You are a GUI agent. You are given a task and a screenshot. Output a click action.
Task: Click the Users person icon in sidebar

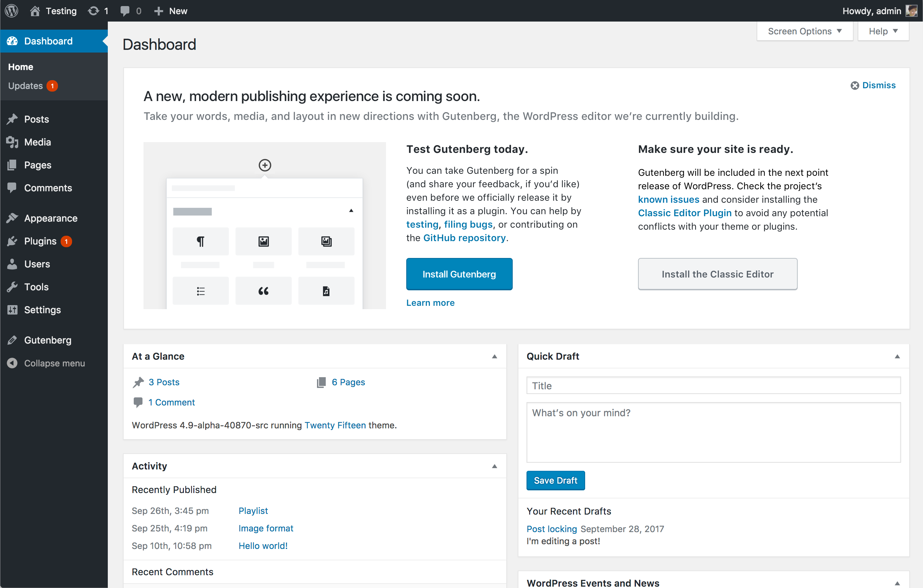click(x=12, y=264)
